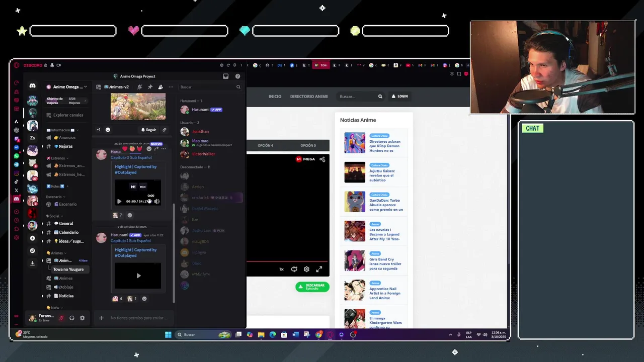
Task: Click the green DESCARGAR Episodio button
Action: click(x=312, y=287)
